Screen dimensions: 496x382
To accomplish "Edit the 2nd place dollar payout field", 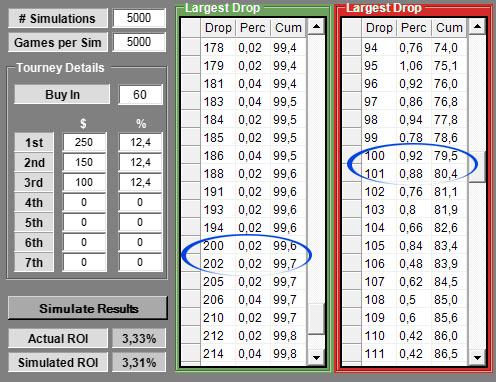I will (84, 162).
